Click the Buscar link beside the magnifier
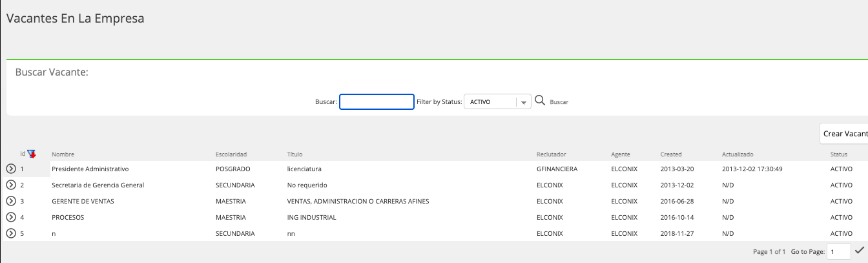Viewport: 868px width, 263px height. pos(559,102)
